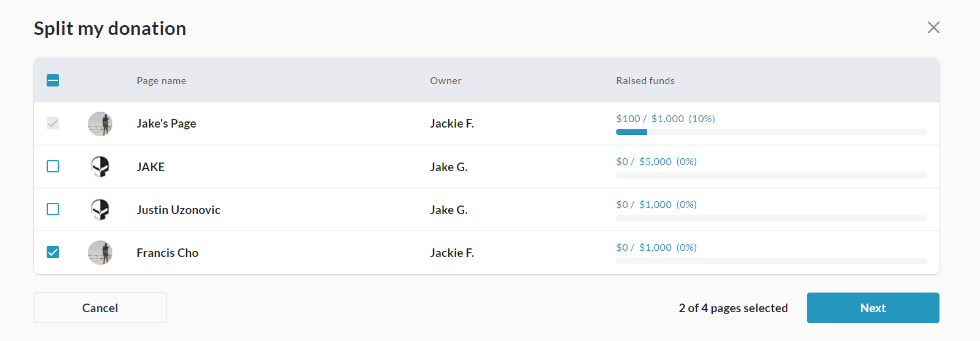
Task: Click the disabled Jake's Page checkbox
Action: pos(53,123)
